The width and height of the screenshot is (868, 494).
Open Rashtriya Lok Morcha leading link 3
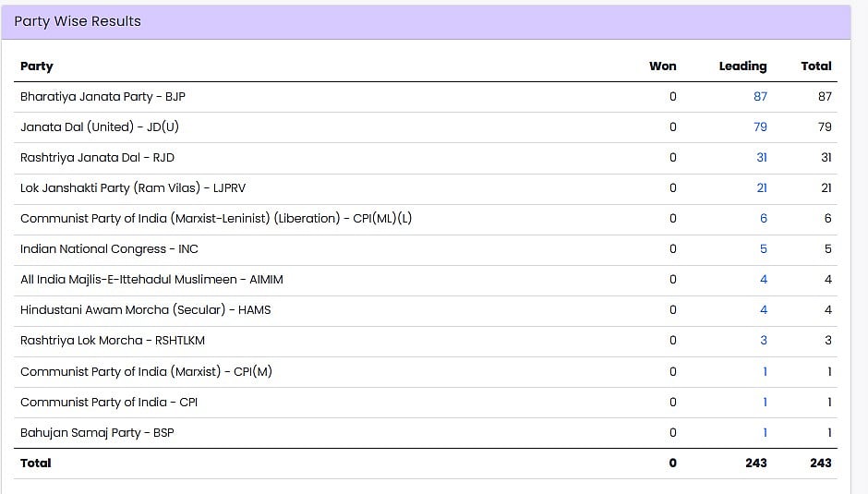point(763,340)
